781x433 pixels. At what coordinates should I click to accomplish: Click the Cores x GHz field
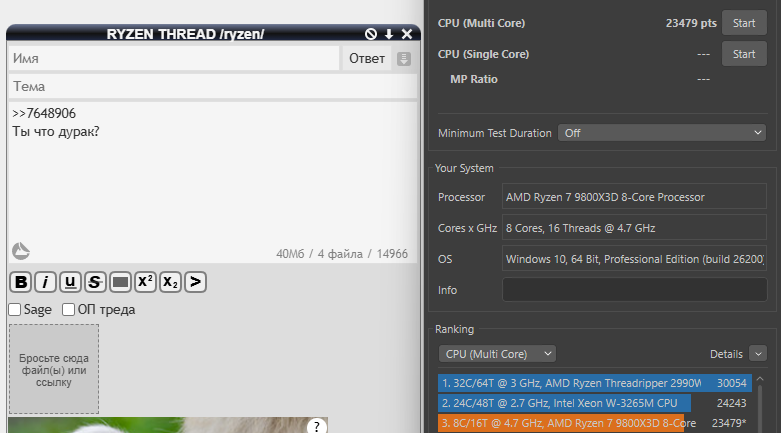click(635, 228)
